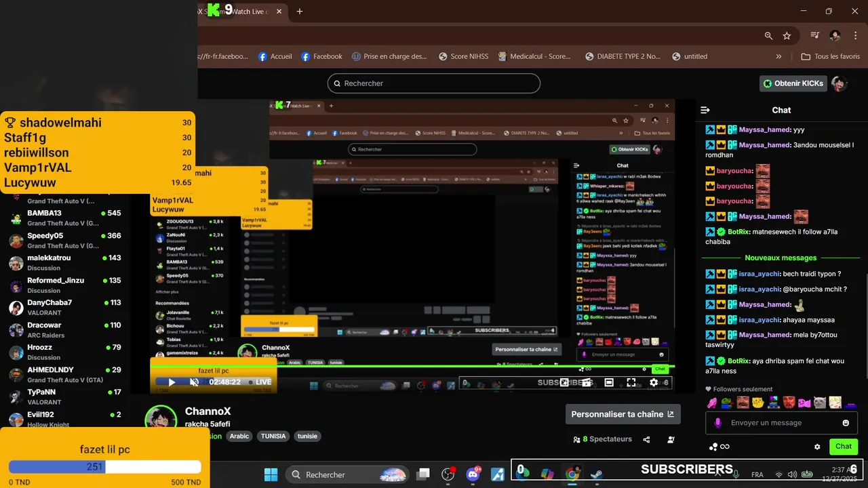The image size is (868, 488).
Task: Bookmark this page with the star icon
Action: 787,36
